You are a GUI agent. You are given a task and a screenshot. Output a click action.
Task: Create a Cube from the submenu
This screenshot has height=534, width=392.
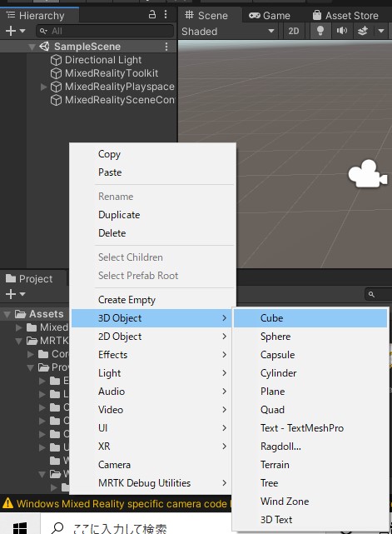[310, 318]
